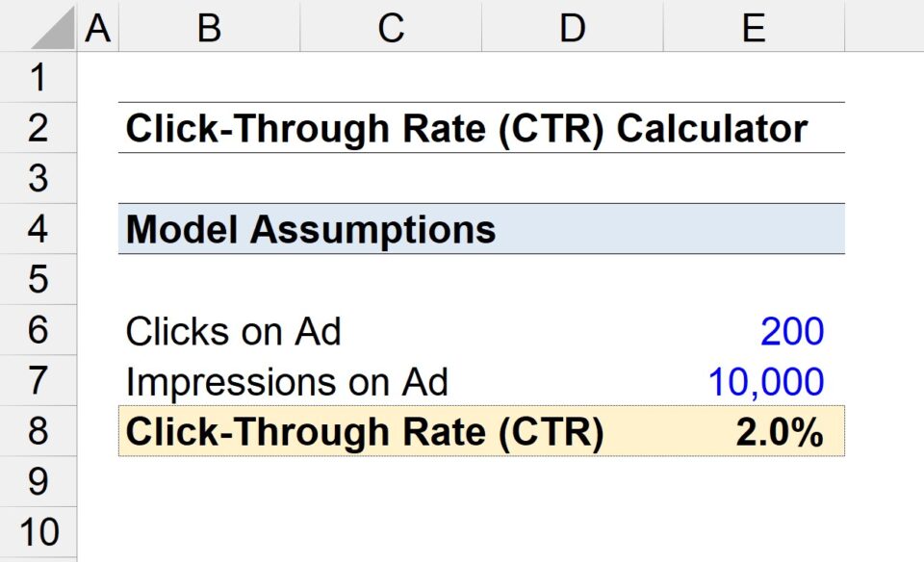
Task: Select the blue 200 input value
Action: (754, 330)
